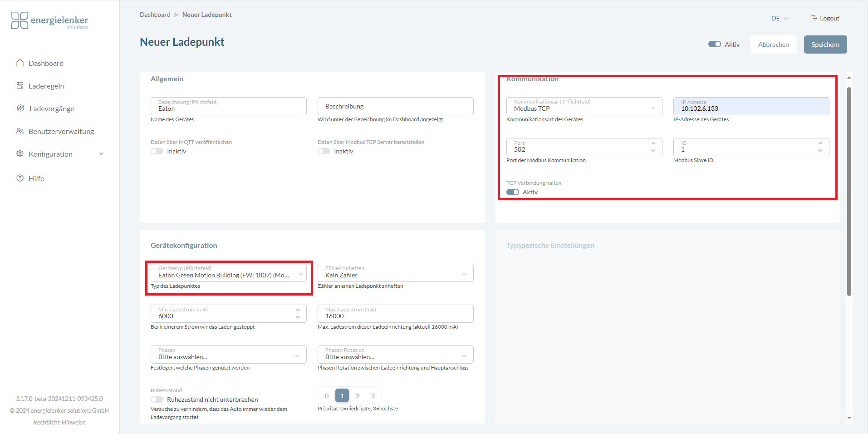Toggle Modbus TCP Server bereitstellen switch
Image resolution: width=868 pixels, height=434 pixels.
point(324,151)
